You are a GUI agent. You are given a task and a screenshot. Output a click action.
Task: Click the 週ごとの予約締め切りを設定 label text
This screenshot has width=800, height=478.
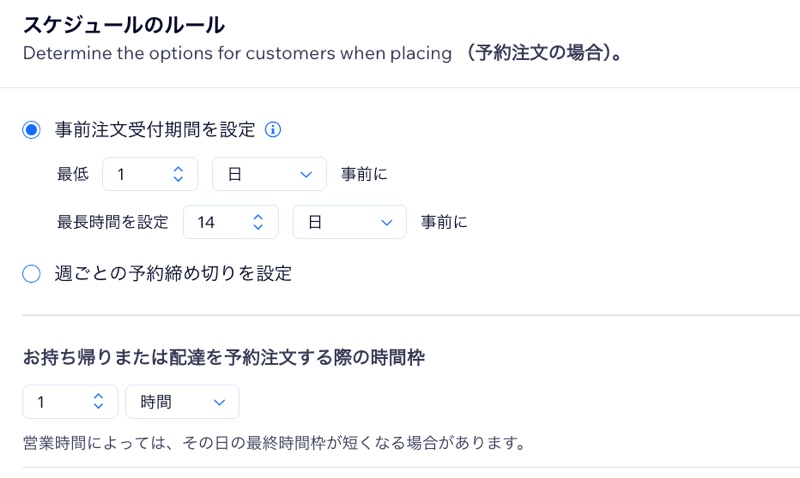[x=173, y=273]
